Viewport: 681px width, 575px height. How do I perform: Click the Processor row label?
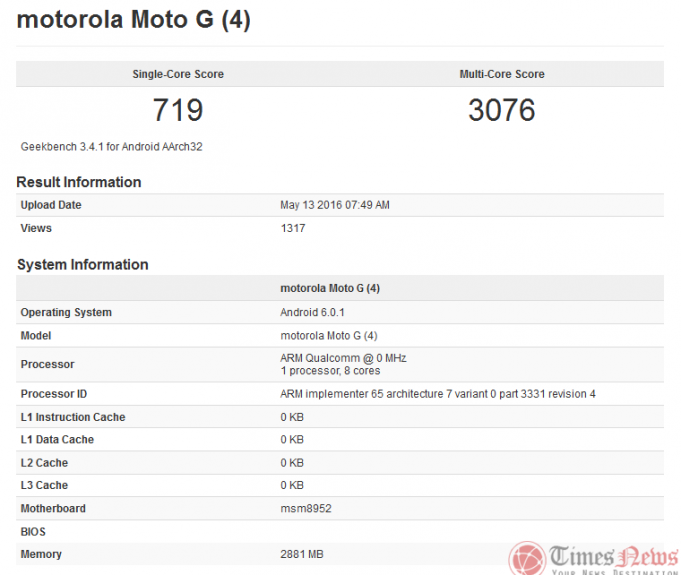coord(47,364)
